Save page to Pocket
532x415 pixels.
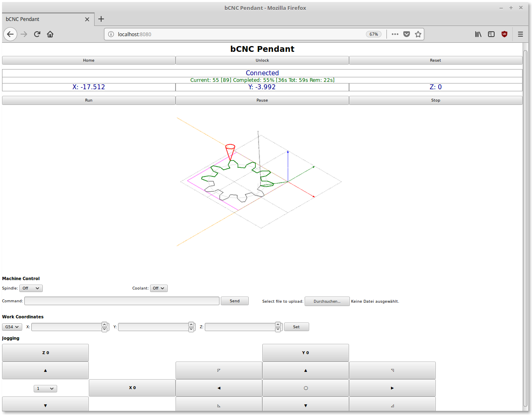tap(407, 34)
